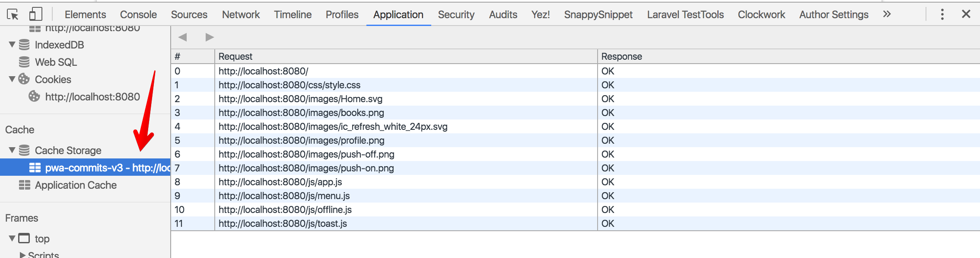Click the IndexedDB database icon
This screenshot has height=258, width=980.
click(x=25, y=45)
